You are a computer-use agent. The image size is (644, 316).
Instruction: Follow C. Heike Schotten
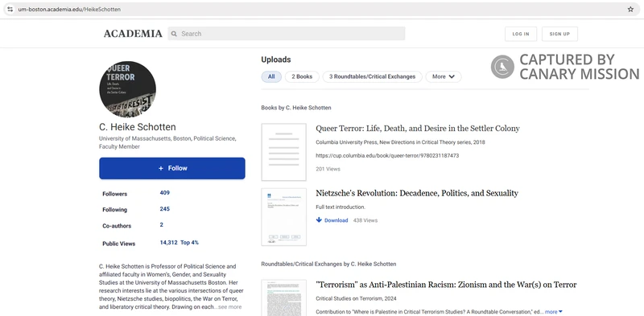click(x=172, y=168)
